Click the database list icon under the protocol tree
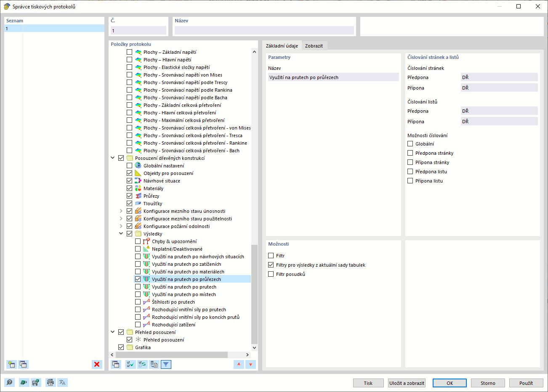 tap(154, 364)
